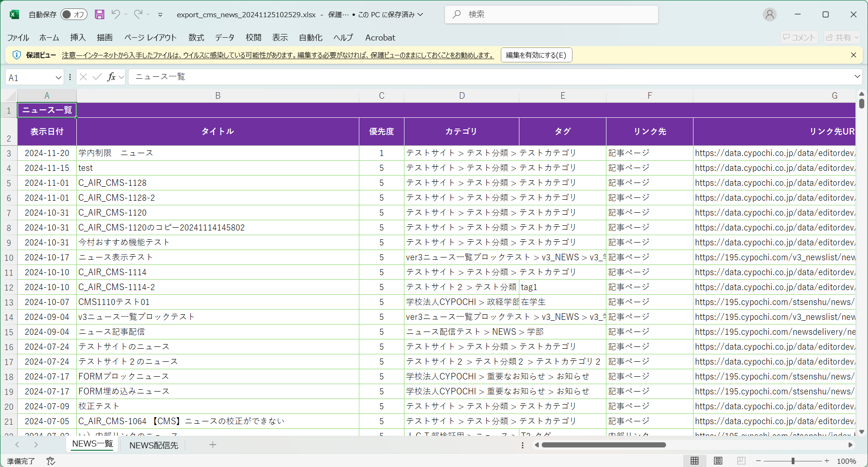This screenshot has height=467, width=868.
Task: Open the 表示 ribbon tab
Action: [280, 38]
